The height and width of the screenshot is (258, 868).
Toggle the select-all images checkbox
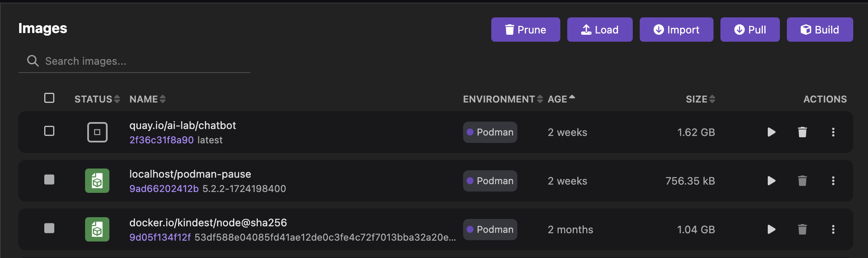coord(49,98)
